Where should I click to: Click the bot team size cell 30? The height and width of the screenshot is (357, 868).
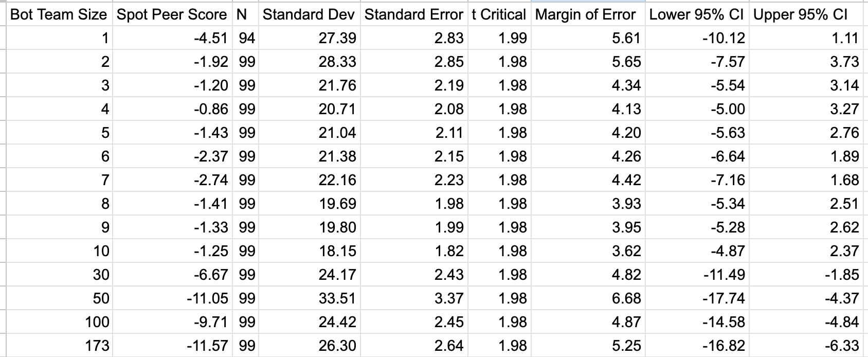pos(60,275)
